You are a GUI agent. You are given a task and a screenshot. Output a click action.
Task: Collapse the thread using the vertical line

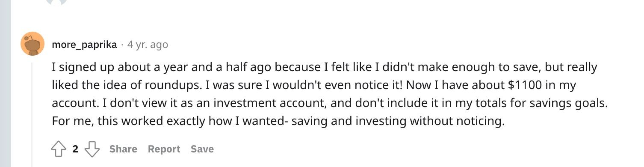click(x=32, y=114)
